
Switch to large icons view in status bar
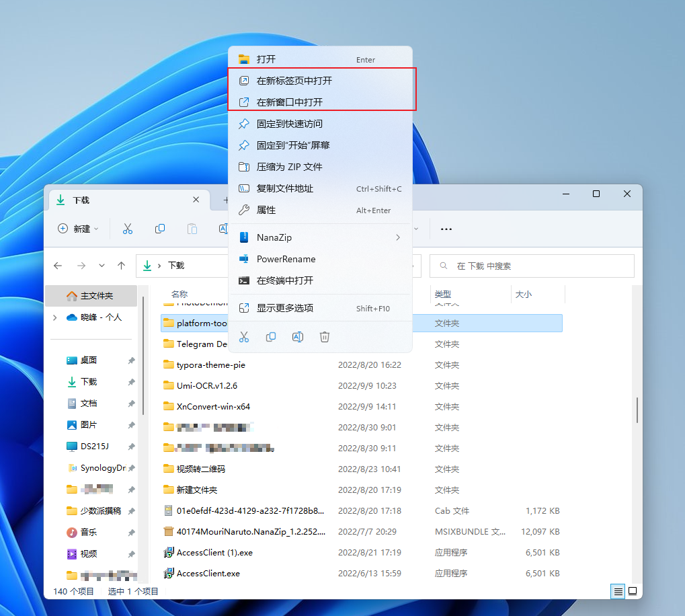pyautogui.click(x=633, y=591)
